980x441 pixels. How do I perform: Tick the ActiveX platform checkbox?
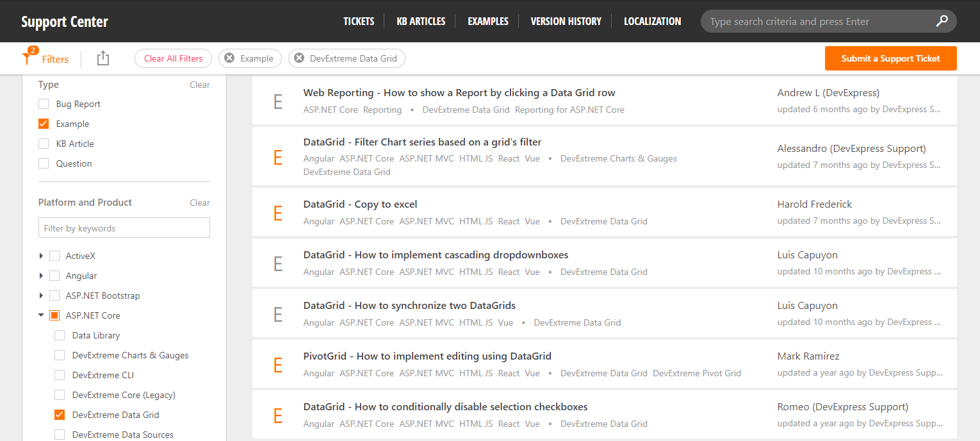point(54,256)
